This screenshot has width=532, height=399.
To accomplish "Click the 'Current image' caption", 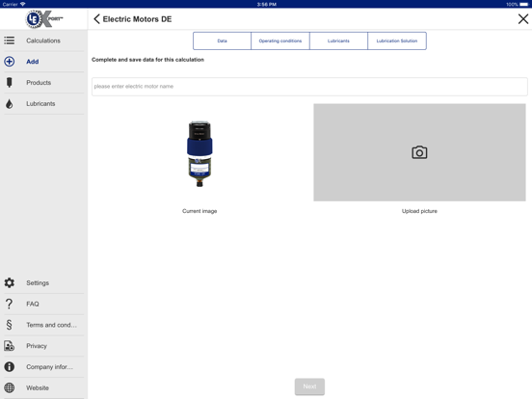I will 199,211.
